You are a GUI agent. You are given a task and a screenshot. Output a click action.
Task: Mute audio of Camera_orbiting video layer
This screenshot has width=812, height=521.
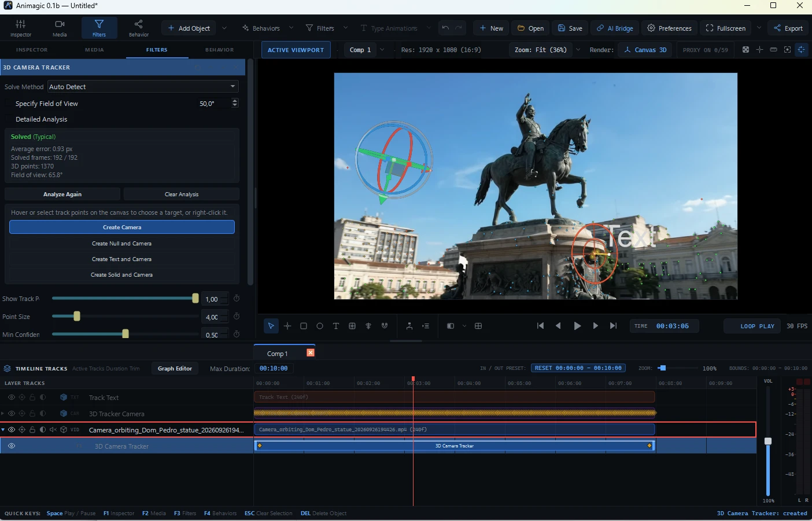(x=53, y=430)
